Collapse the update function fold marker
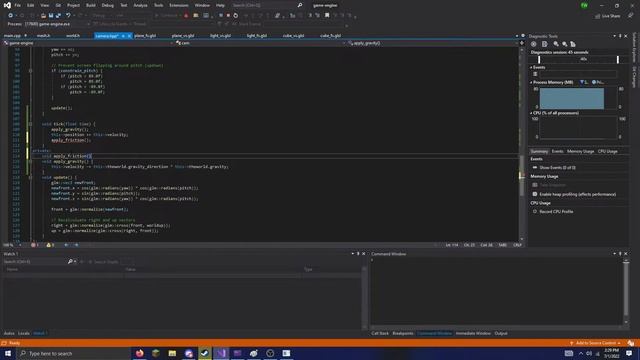The height and width of the screenshot is (360, 640). click(30, 178)
